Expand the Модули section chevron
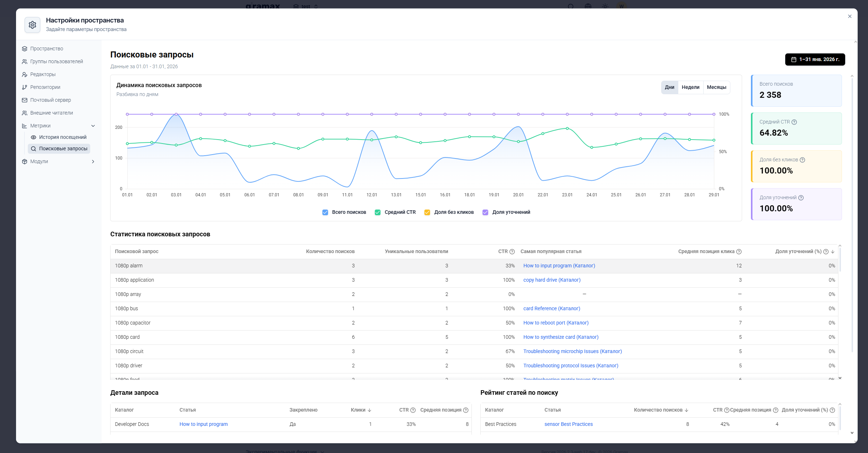Screen dimensions: 868x453 93,162
